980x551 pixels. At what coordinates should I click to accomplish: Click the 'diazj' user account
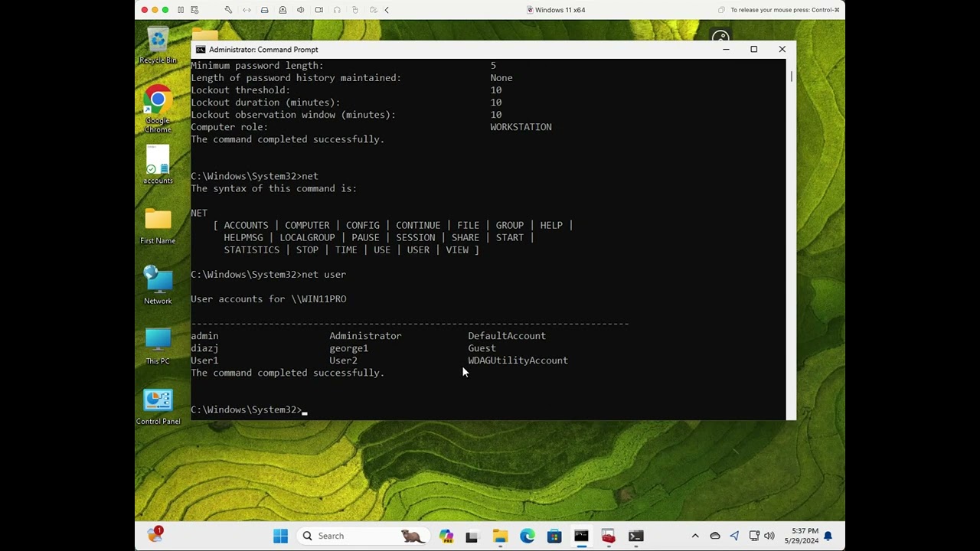click(x=204, y=348)
